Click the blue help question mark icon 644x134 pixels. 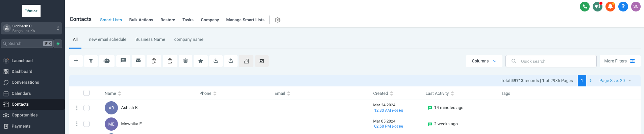[623, 6]
